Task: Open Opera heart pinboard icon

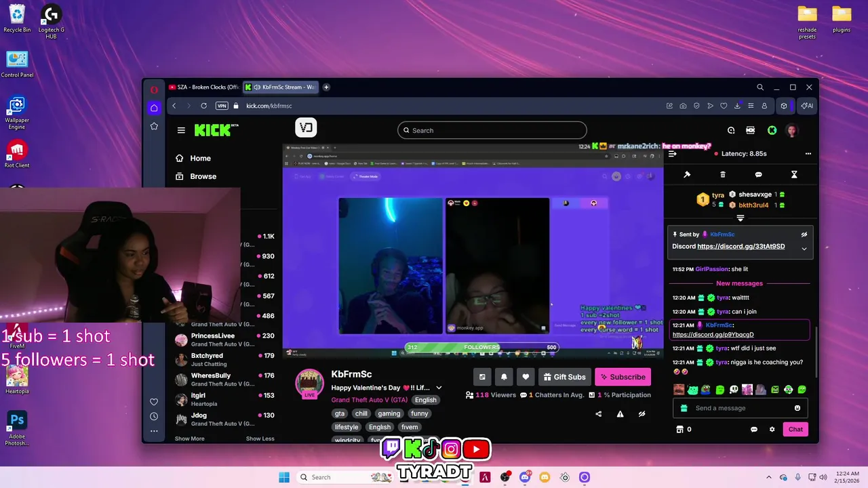Action: point(724,106)
